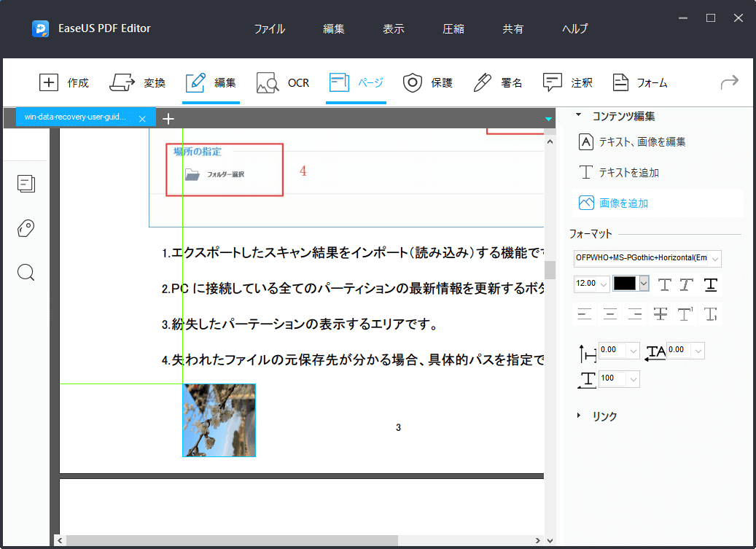Open the search panel in the left sidebar
Screen dimensions: 756x549
26,272
